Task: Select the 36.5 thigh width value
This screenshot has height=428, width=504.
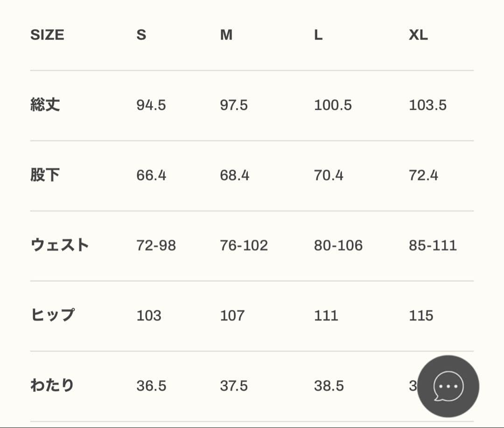Action: coord(151,385)
